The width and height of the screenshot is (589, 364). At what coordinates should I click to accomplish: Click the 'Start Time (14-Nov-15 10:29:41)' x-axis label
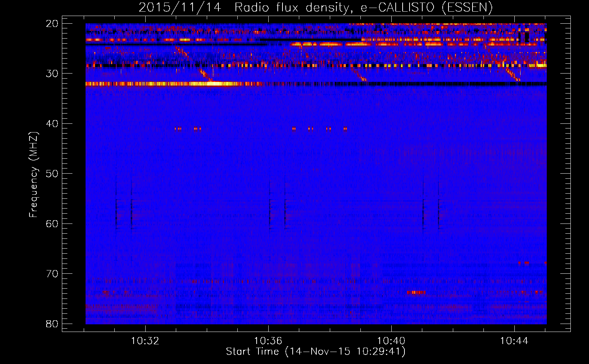(316, 352)
